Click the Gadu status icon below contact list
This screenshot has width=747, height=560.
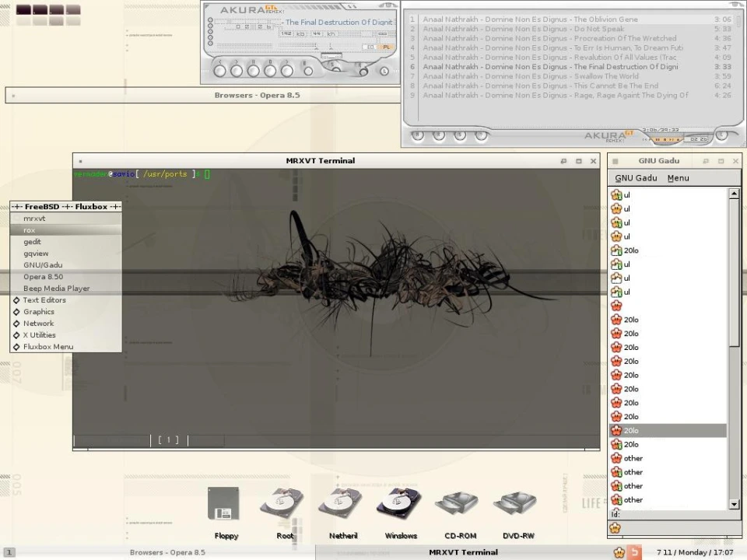point(615,528)
